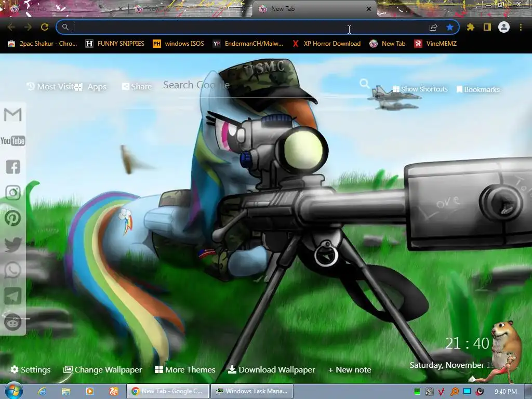Screen dimensions: 532x399
Task: Open Windows Explorer folder in the taskbar
Action: [66, 391]
